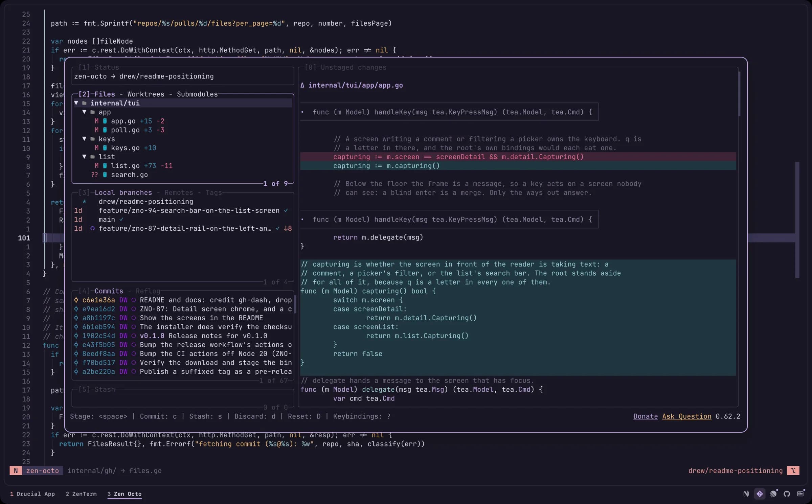Image resolution: width=812 pixels, height=504 pixels.
Task: Switch to the Submodules tab
Action: (x=197, y=94)
